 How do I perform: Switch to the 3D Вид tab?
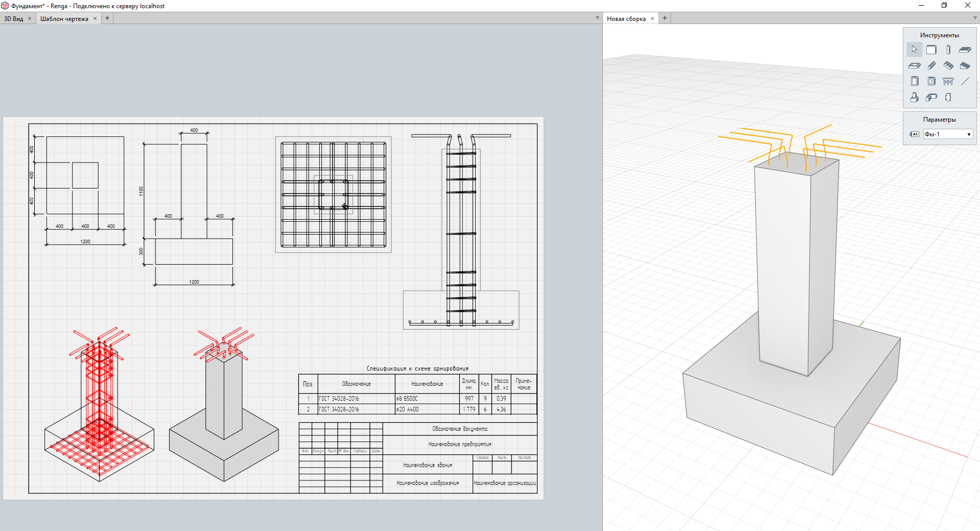(14, 19)
